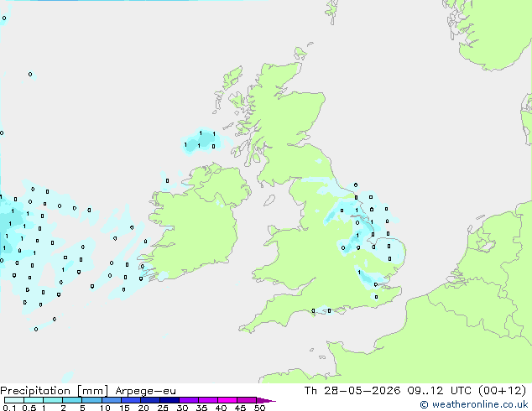Image resolution: width=532 pixels, height=411 pixels.
Task: Select the magenta legend swatch between 40 and 45
Action: [x=227, y=400]
